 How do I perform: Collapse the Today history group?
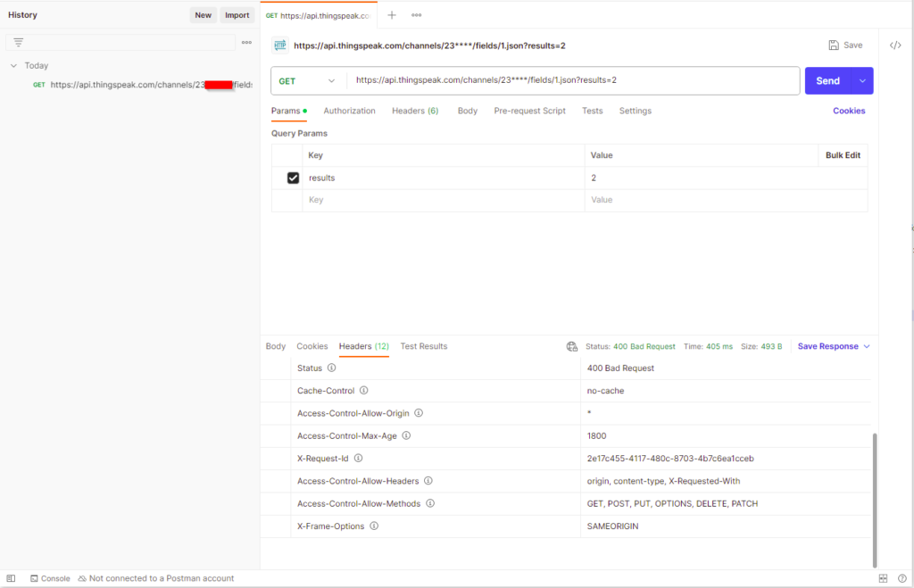click(x=14, y=66)
